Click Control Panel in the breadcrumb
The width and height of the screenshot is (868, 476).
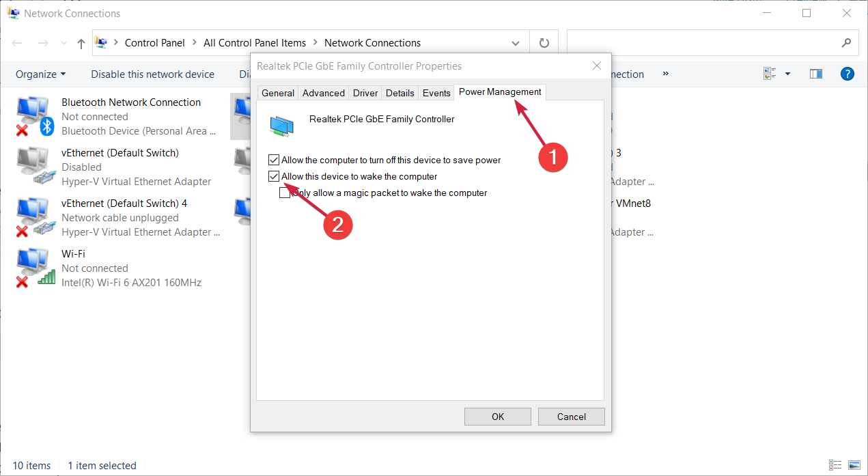pos(155,42)
